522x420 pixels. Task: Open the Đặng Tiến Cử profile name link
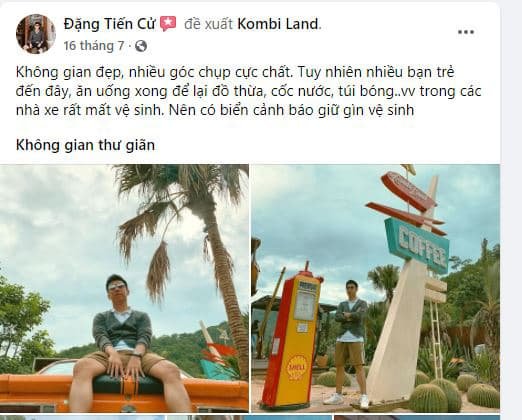[x=110, y=24]
